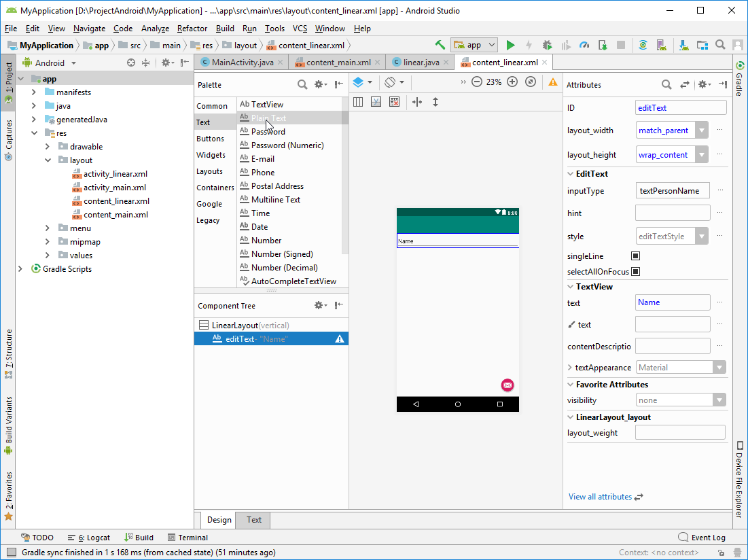This screenshot has height=560, width=748.
Task: Toggle the Favorites tool window
Action: click(x=9, y=496)
